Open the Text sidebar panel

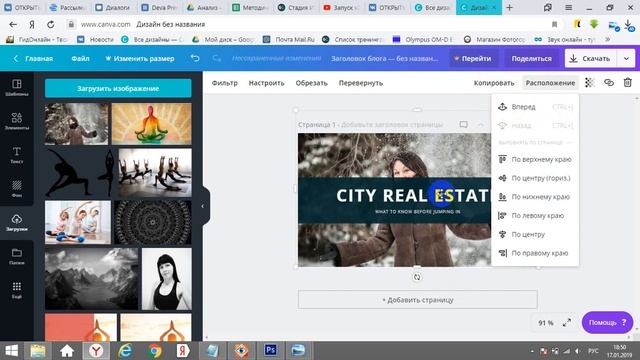click(x=17, y=155)
